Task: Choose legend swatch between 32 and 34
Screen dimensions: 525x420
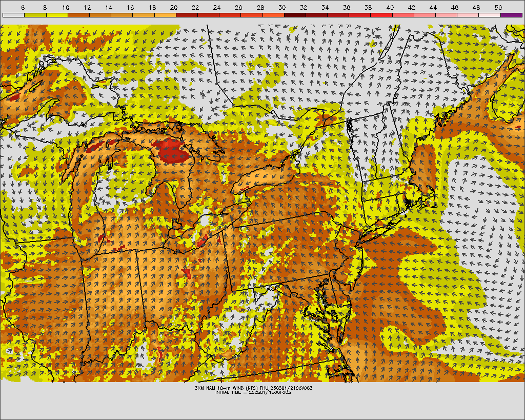Action: (x=316, y=15)
